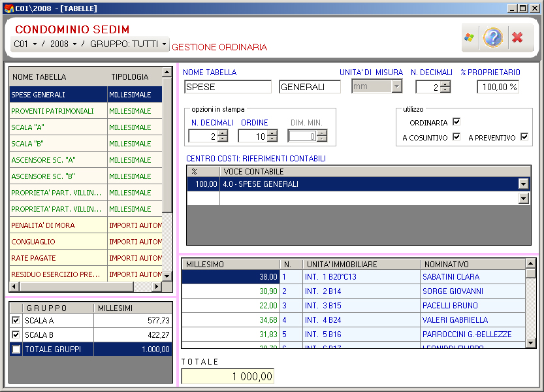Screen dimensions: 544x392
Task: Close the table with the red X icon
Action: point(517,37)
